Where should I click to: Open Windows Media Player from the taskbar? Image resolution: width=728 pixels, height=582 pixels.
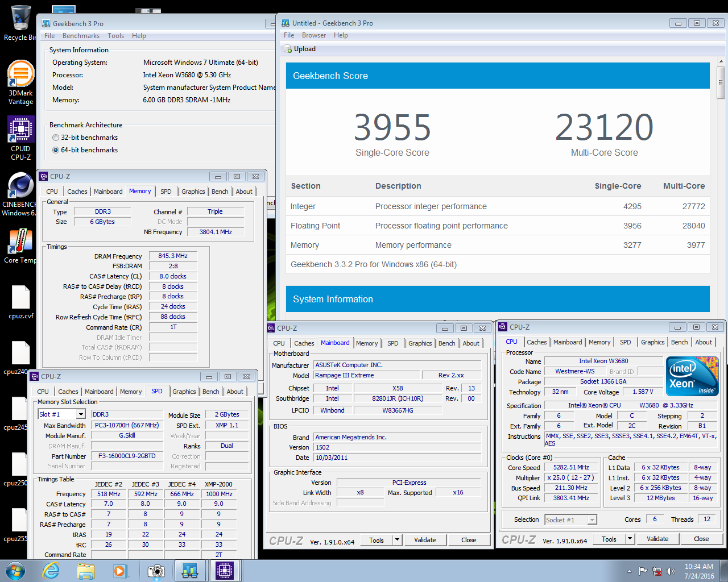click(x=120, y=571)
